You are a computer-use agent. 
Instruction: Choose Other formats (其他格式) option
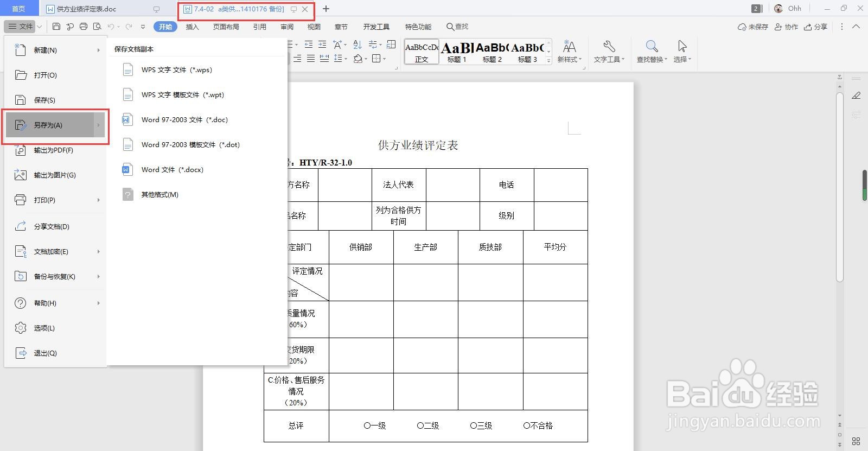(x=197, y=195)
